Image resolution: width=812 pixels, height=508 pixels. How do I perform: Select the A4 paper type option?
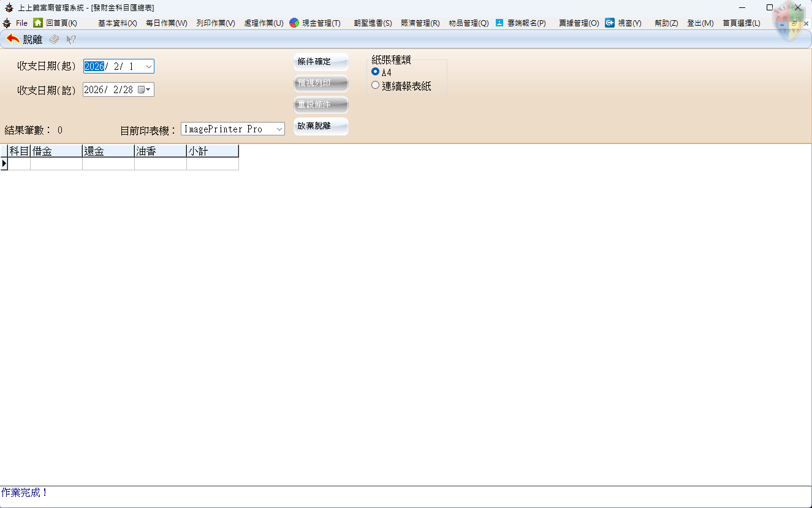(376, 72)
